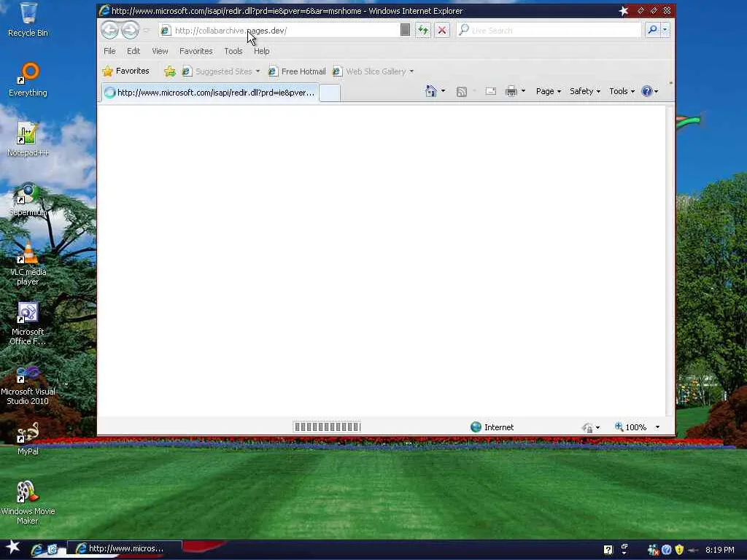747x560 pixels.
Task: Expand Web Slice Gallery dropdown arrow
Action: (411, 71)
